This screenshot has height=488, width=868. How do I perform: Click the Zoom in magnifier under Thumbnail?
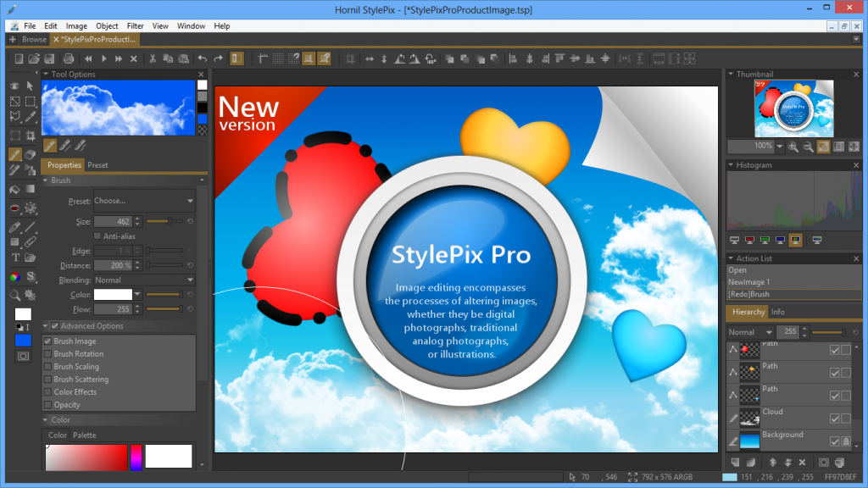pos(793,147)
